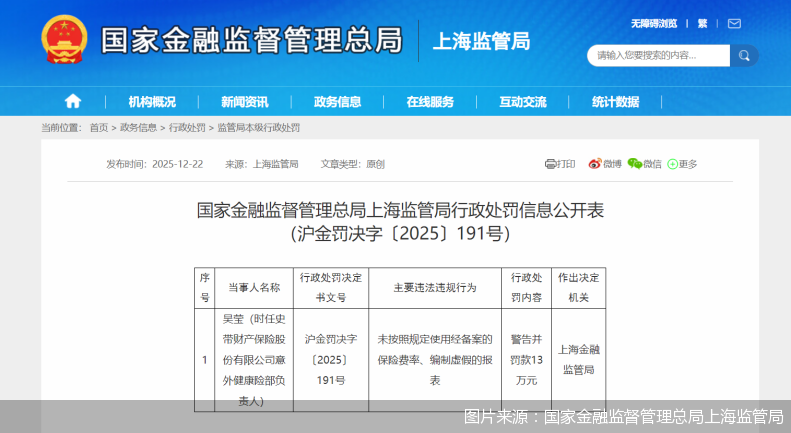Click 政务信息 breadcrumb link
791x433 pixels.
click(138, 128)
